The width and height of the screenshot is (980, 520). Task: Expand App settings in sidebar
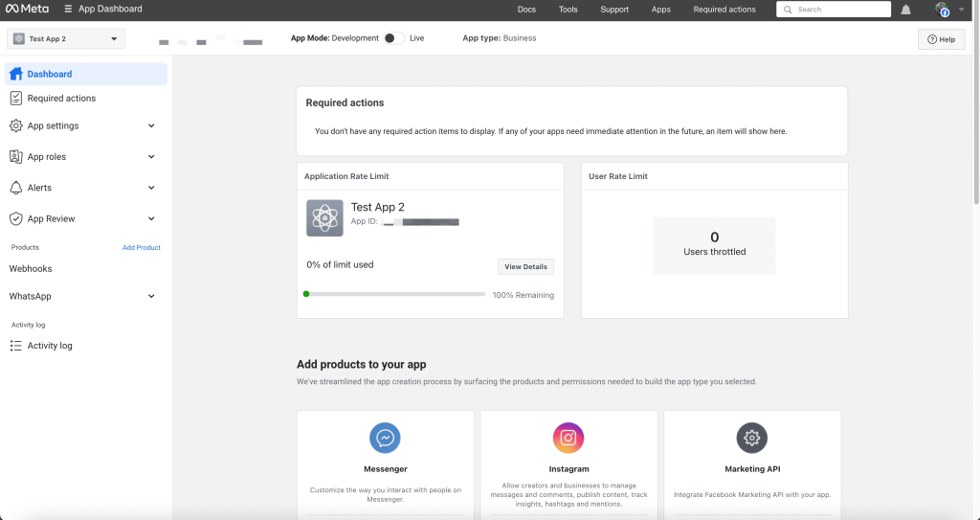[x=83, y=125]
